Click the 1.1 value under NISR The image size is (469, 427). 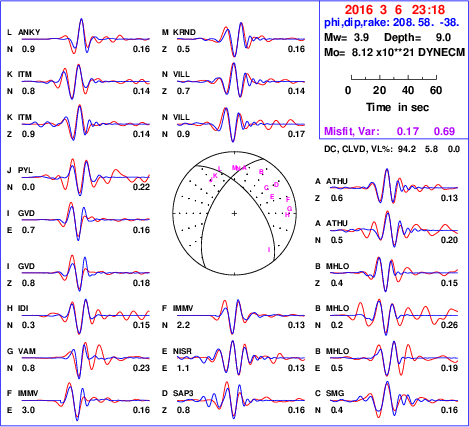pos(183,368)
